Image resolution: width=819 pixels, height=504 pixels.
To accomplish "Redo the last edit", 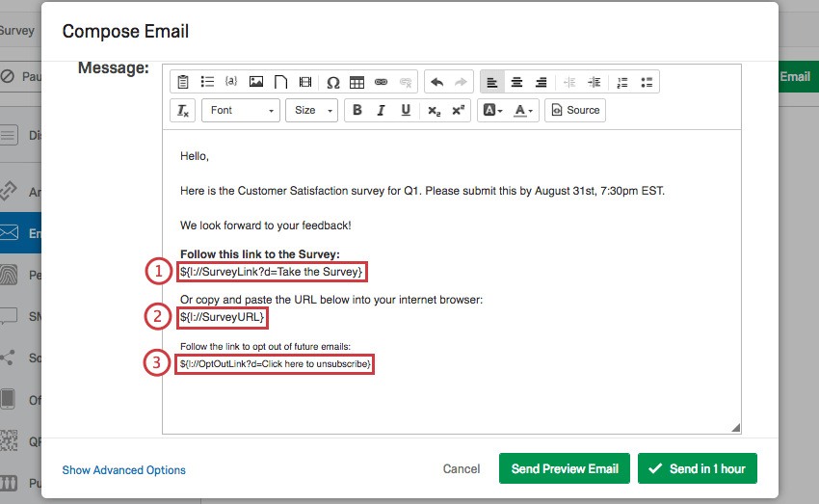I will point(461,82).
